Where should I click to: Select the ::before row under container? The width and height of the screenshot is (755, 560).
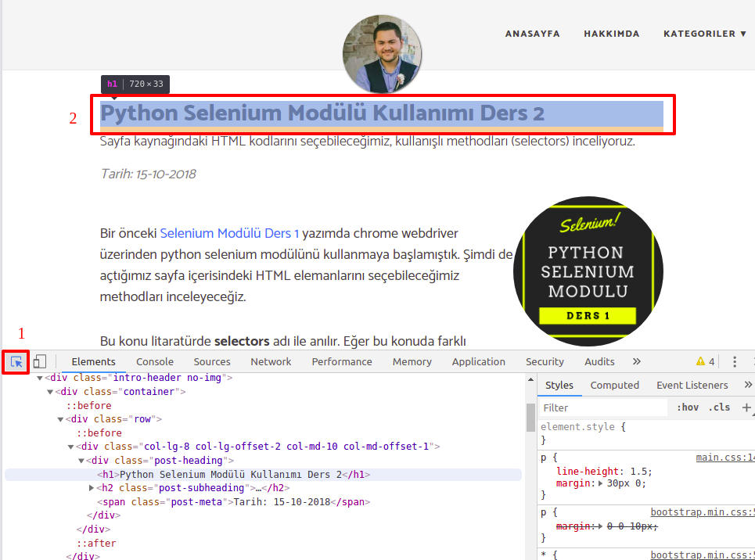89,405
